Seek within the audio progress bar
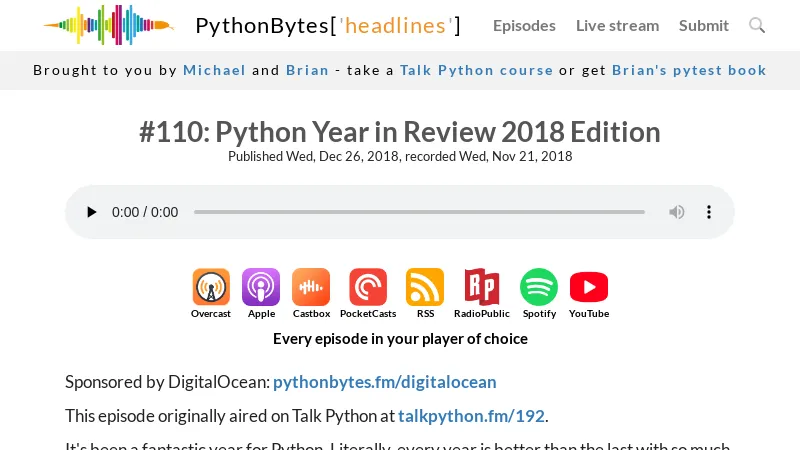Screen dimensions: 800x450 pos(419,212)
